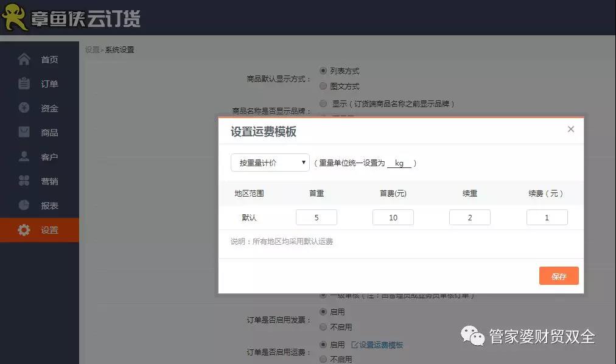Click the 默认 region cell
Image resolution: width=616 pixels, height=364 pixels.
(249, 217)
